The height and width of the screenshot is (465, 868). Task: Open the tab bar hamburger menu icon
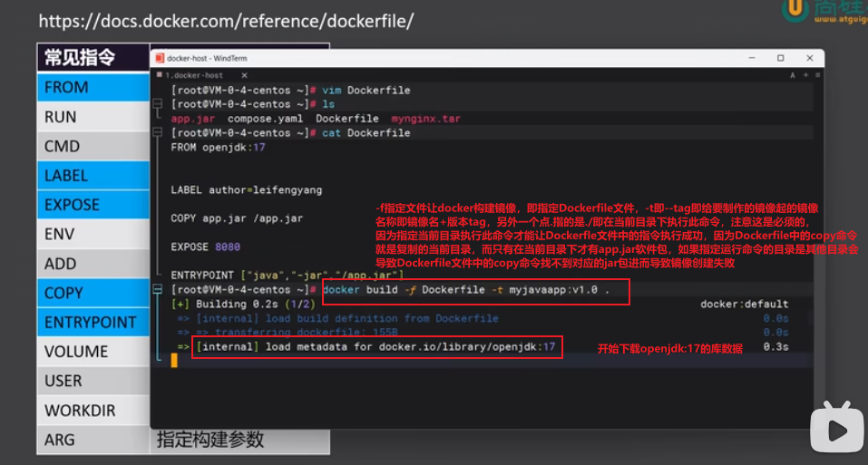click(x=817, y=75)
